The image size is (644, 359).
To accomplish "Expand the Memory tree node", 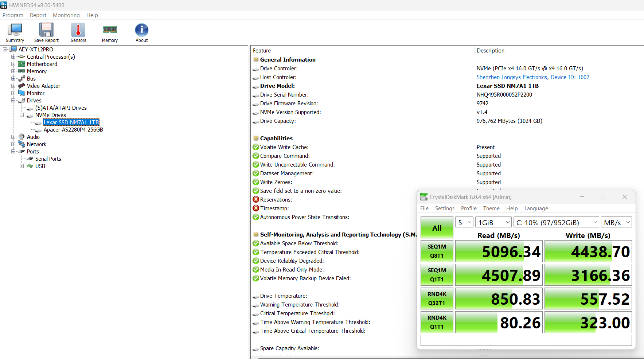I will pyautogui.click(x=13, y=71).
